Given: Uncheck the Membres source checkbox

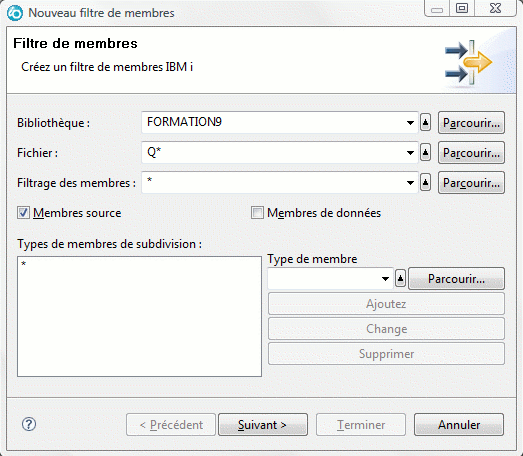Looking at the screenshot, I should coord(23,212).
